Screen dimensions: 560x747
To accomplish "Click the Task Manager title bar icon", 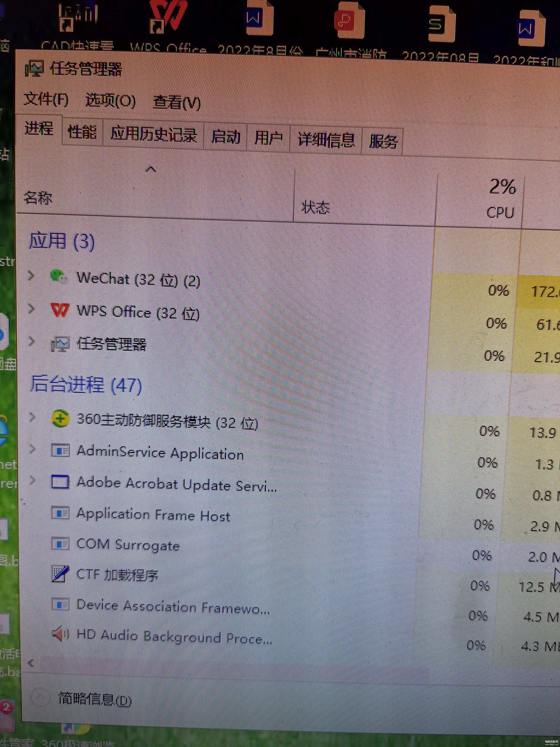I will 34,69.
